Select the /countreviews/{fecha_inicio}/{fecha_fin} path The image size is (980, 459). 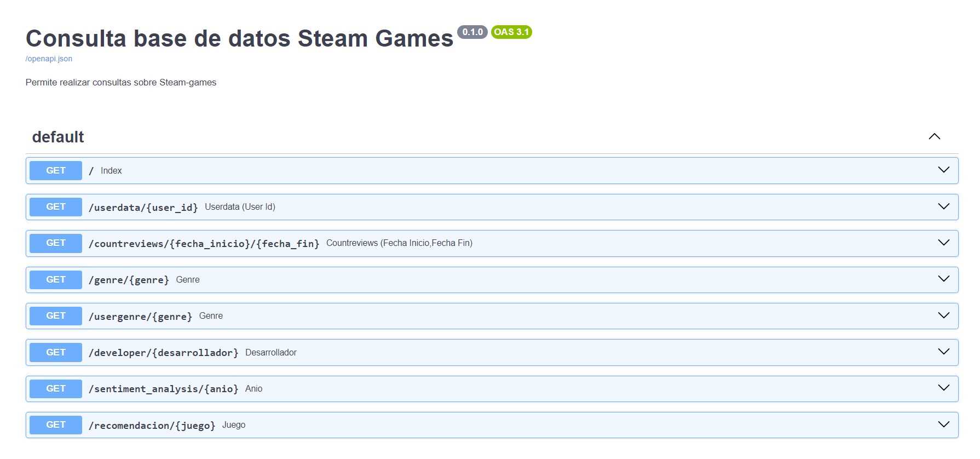tap(204, 243)
